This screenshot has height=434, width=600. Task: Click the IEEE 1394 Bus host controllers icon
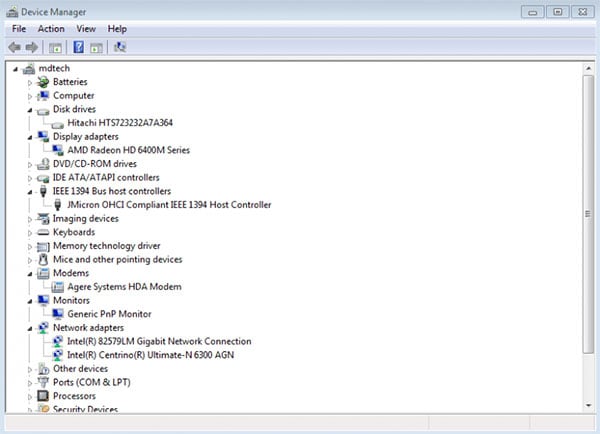pos(43,191)
